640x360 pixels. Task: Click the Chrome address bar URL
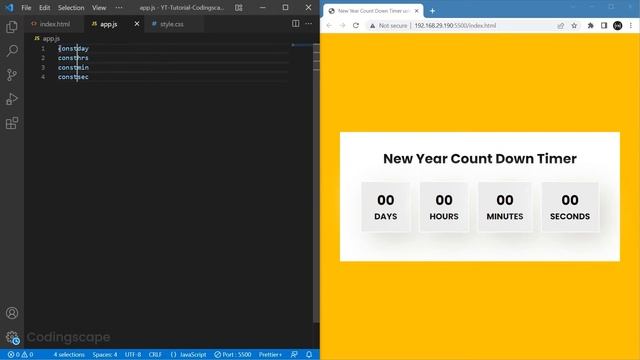tap(455, 25)
